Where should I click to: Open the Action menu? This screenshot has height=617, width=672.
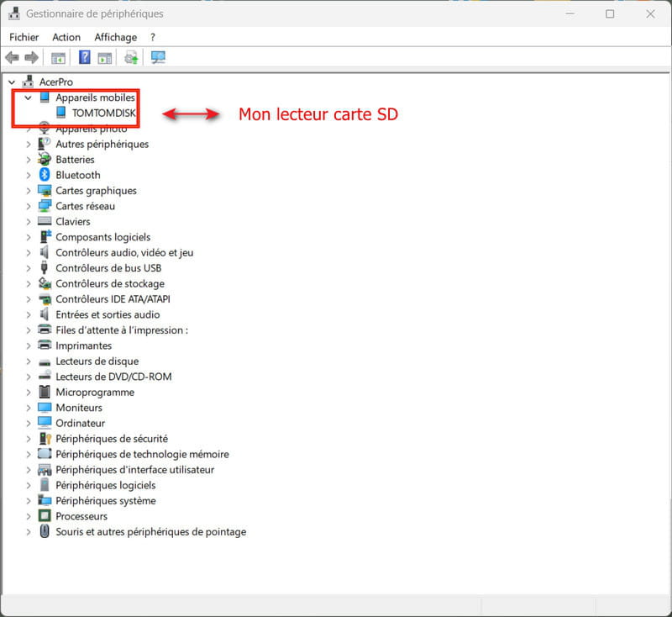click(x=66, y=37)
